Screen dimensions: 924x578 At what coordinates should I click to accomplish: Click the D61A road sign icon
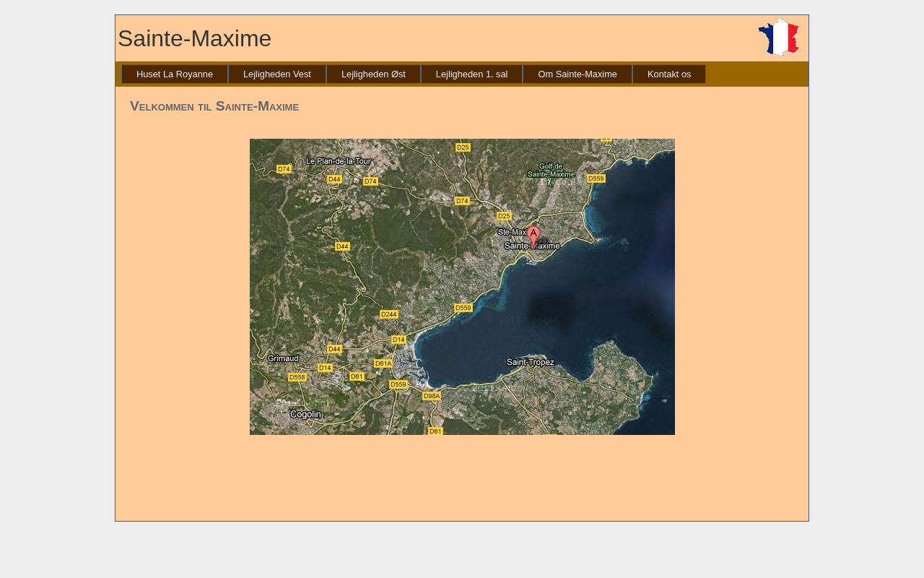pyautogui.click(x=383, y=363)
